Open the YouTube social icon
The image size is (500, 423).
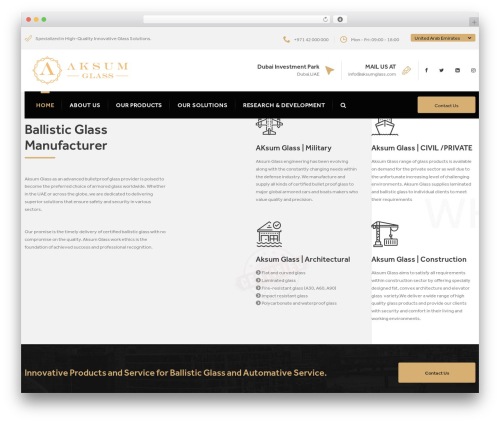point(457,70)
